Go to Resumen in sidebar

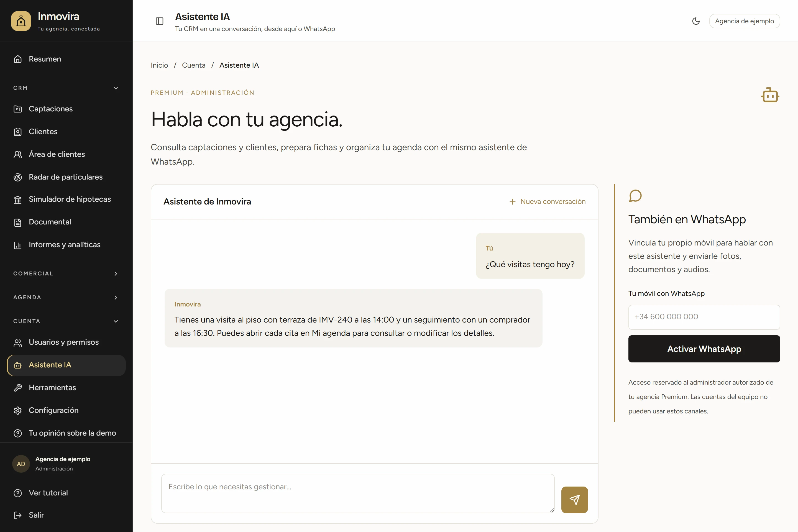[66, 59]
